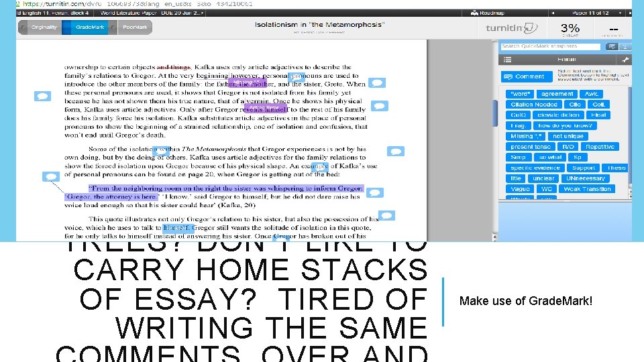The height and width of the screenshot is (362, 644).
Task: Select the specific evidence QuickMark
Action: click(535, 168)
